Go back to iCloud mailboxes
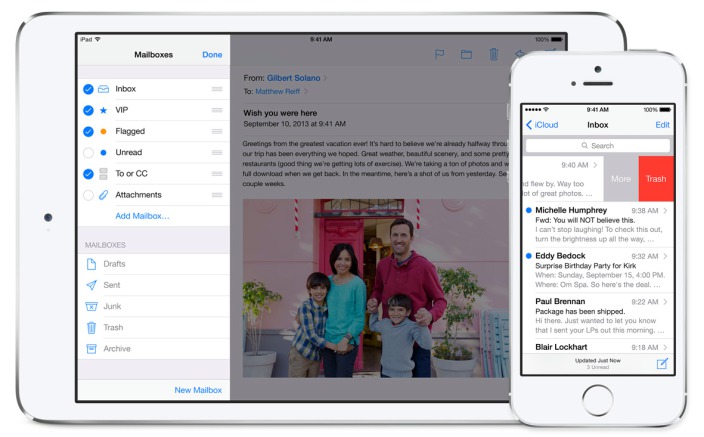Screen dimensions: 704x437 542,125
